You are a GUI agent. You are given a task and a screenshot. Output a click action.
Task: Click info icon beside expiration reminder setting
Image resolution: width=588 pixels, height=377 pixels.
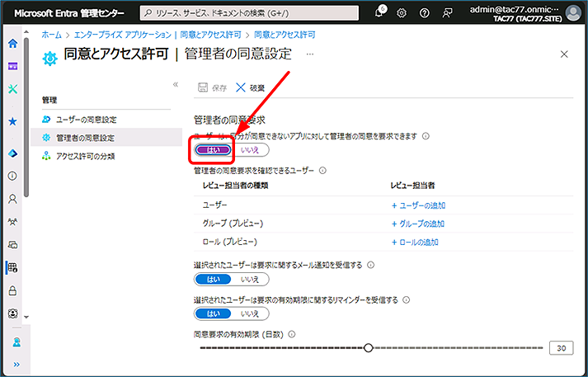click(406, 300)
